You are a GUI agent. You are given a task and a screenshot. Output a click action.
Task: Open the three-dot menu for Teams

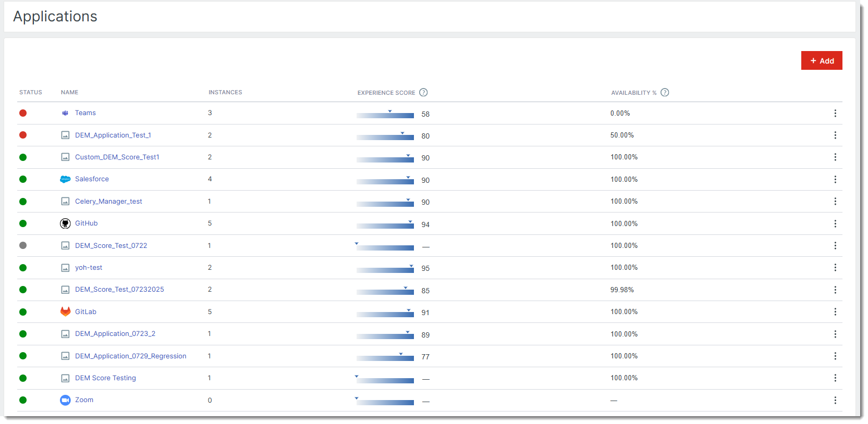coord(835,113)
